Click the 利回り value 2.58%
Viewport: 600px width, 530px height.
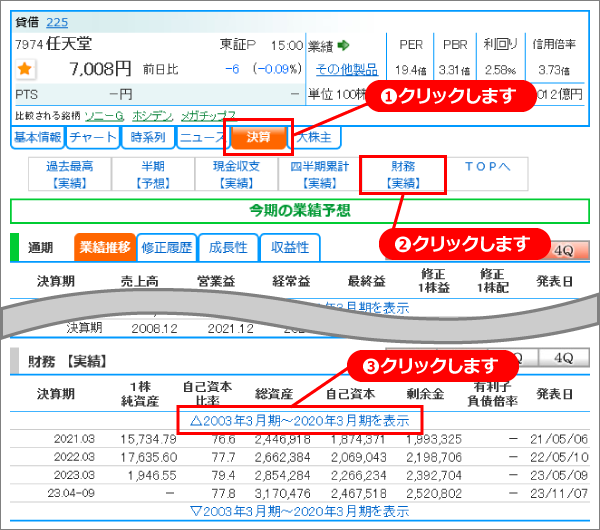tap(501, 70)
